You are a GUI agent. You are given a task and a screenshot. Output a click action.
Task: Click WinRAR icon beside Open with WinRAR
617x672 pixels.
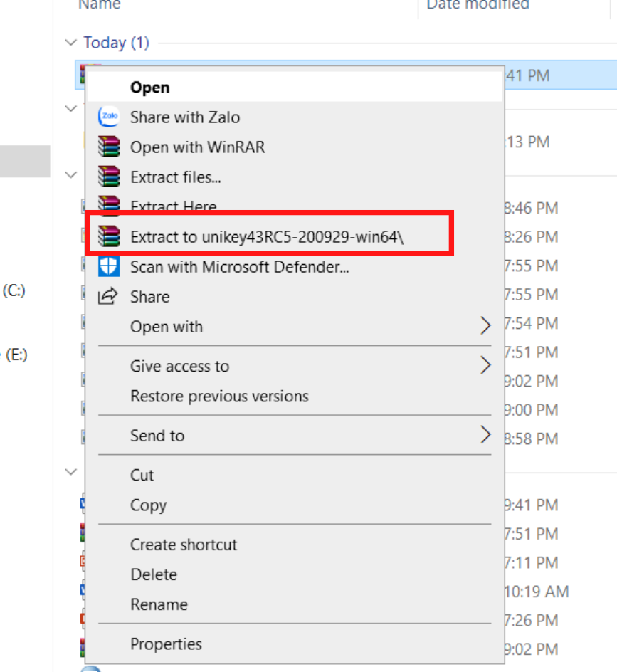(109, 147)
